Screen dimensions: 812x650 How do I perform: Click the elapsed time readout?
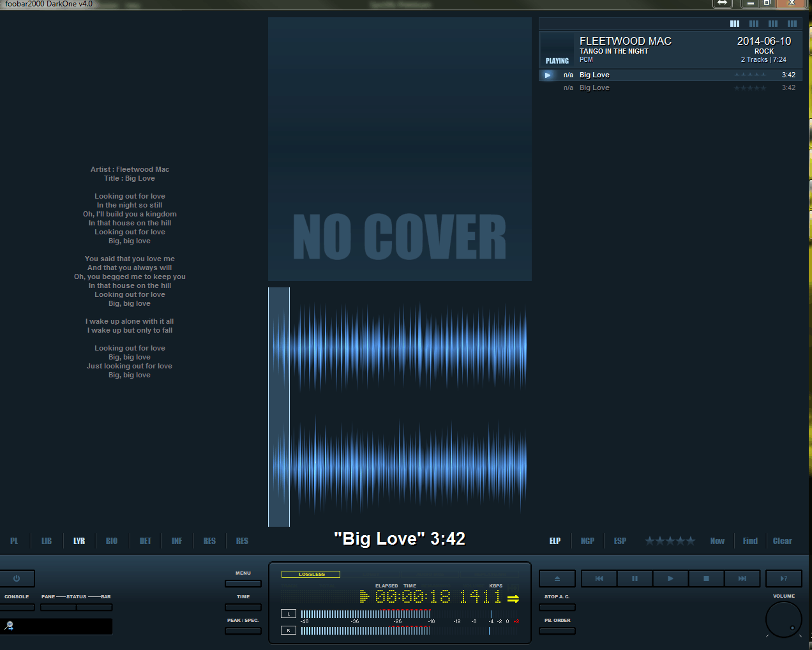click(412, 597)
